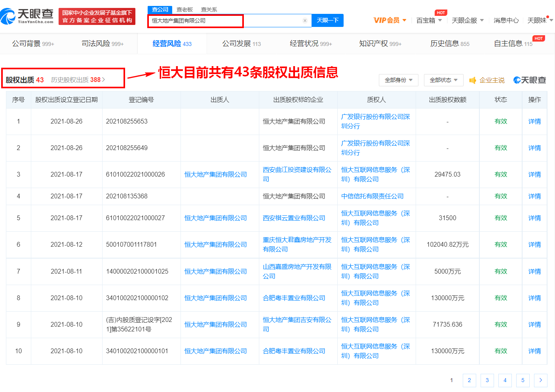555x392 pixels.
Task: Open 重庆恒大君鑫房地产开发有限公司 link
Action: (297, 245)
